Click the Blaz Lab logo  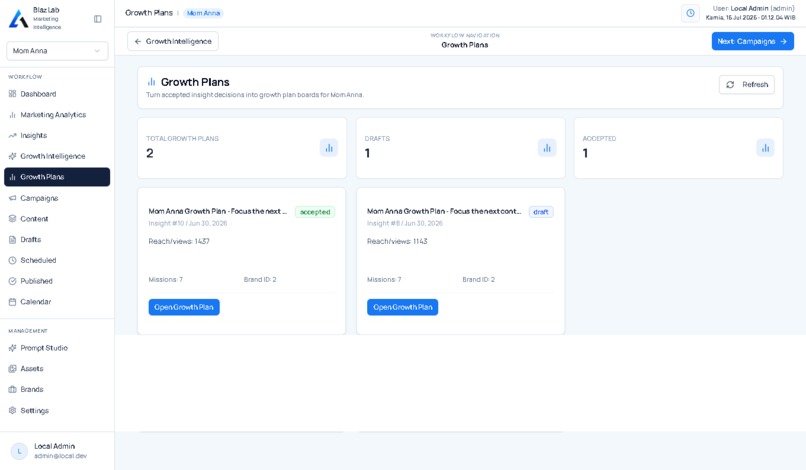pyautogui.click(x=19, y=19)
